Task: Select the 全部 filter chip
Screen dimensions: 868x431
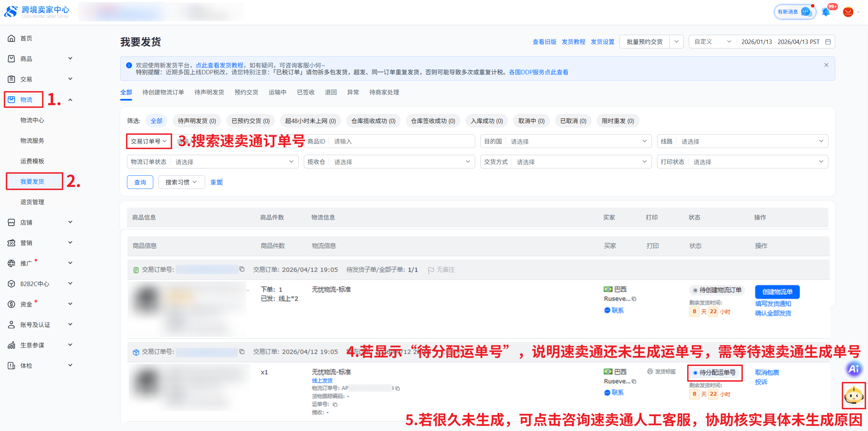Action: click(156, 121)
